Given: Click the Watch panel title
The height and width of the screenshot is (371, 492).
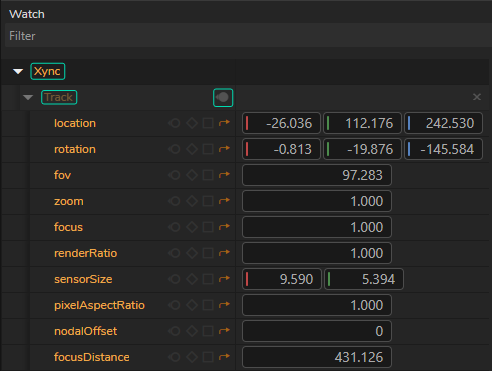Looking at the screenshot, I should click(27, 14).
